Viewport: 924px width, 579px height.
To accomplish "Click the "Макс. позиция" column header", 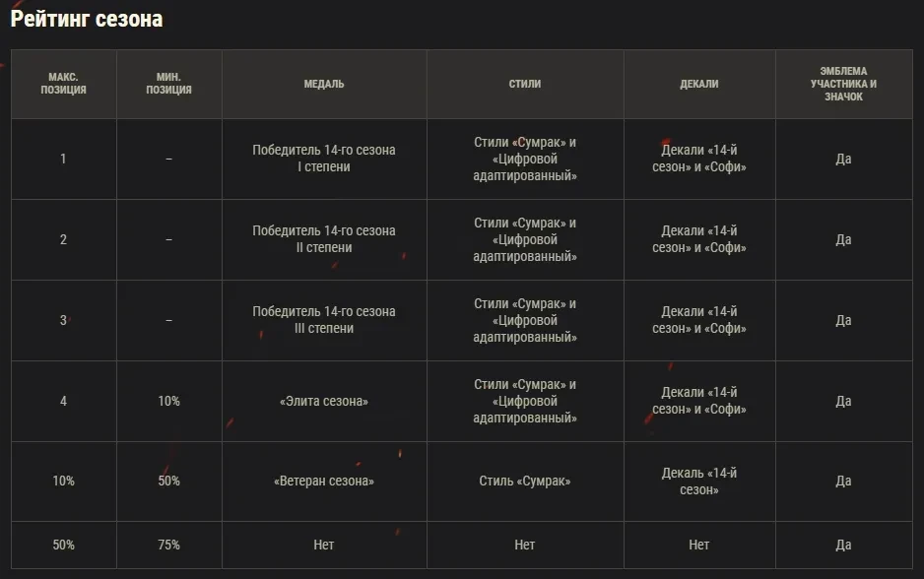I will 63,84.
